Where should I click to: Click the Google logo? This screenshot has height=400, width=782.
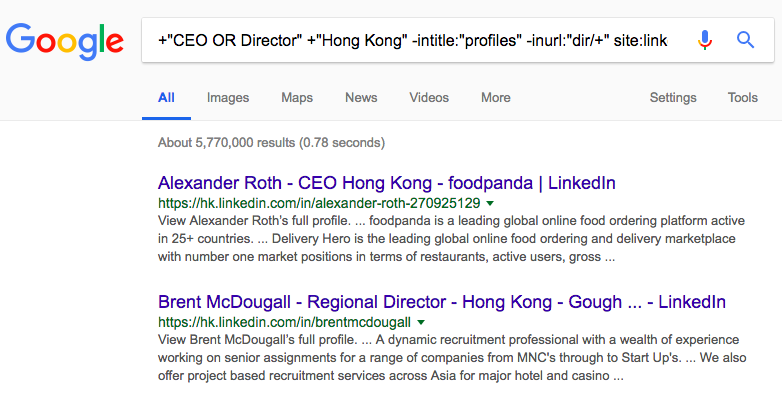65,41
